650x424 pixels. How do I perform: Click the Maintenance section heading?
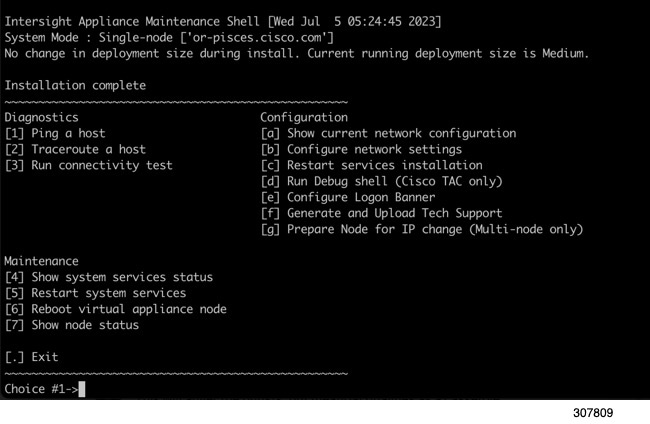41,261
